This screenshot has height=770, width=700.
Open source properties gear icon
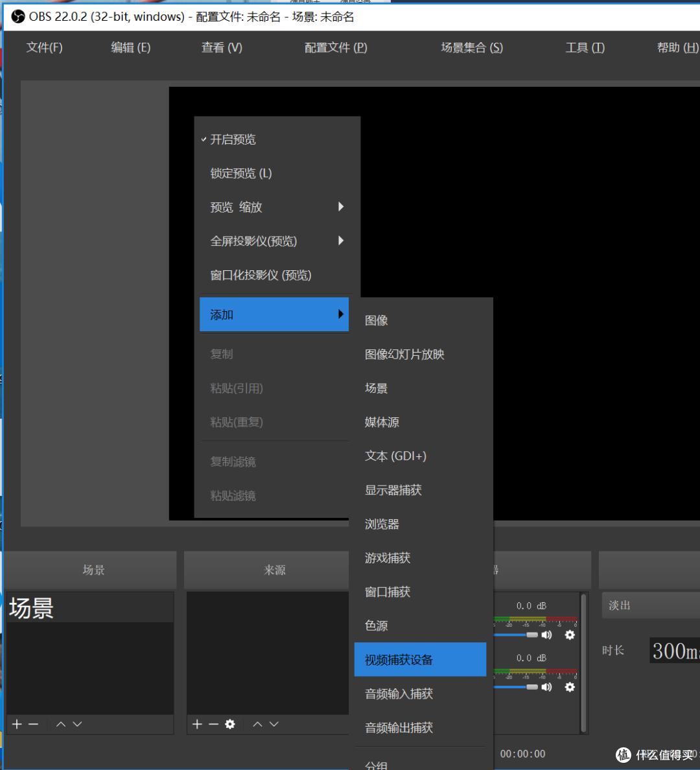(230, 724)
